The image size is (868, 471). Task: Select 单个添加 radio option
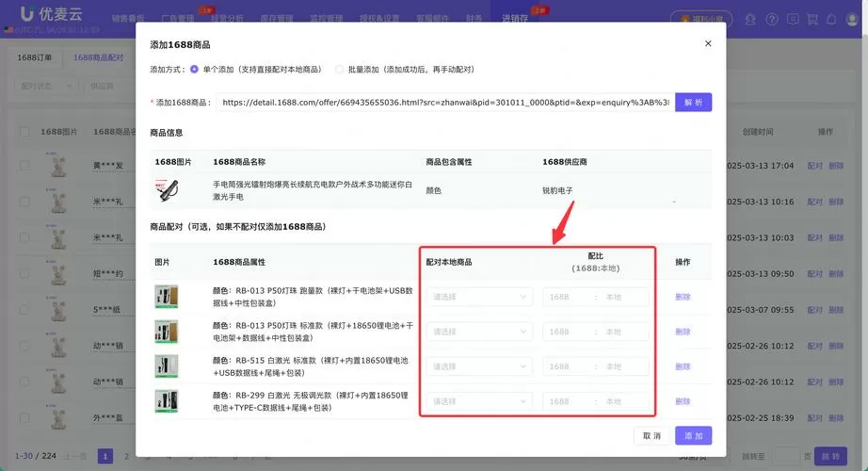click(x=194, y=70)
